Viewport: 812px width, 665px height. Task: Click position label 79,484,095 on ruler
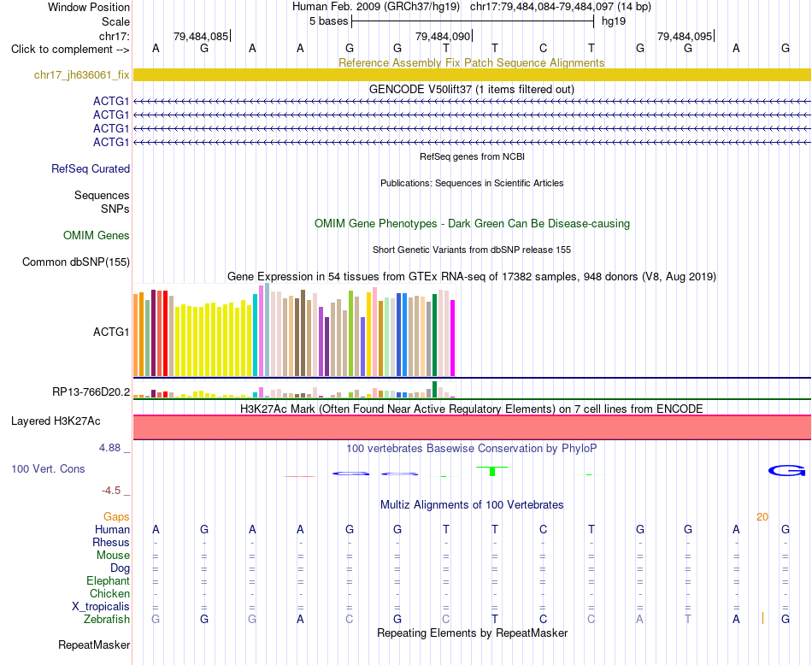tap(685, 36)
